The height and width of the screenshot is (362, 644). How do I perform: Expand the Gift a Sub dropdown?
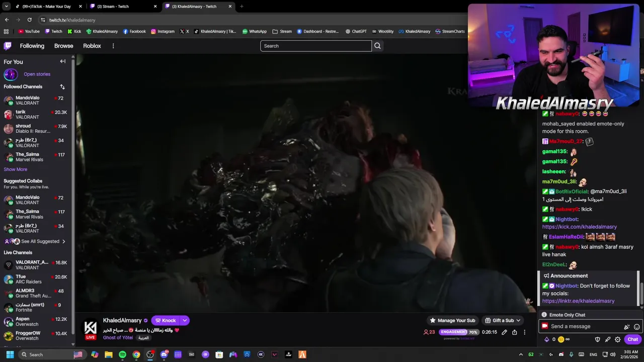(518, 320)
